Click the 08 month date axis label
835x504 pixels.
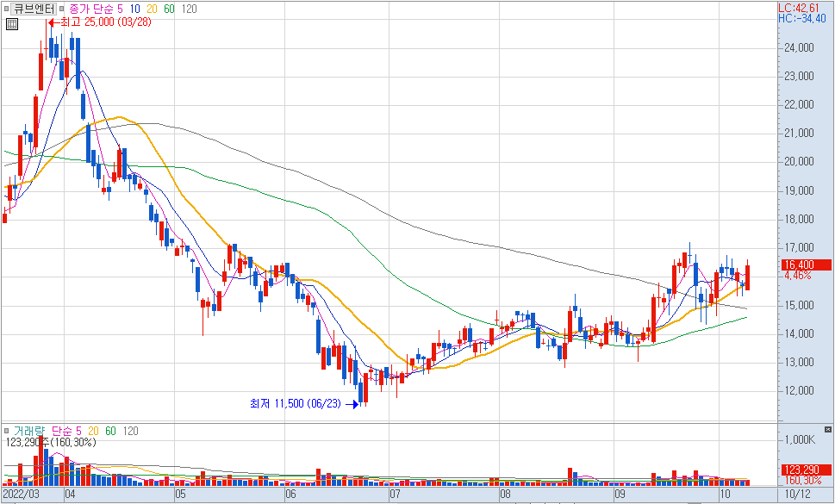coord(505,494)
